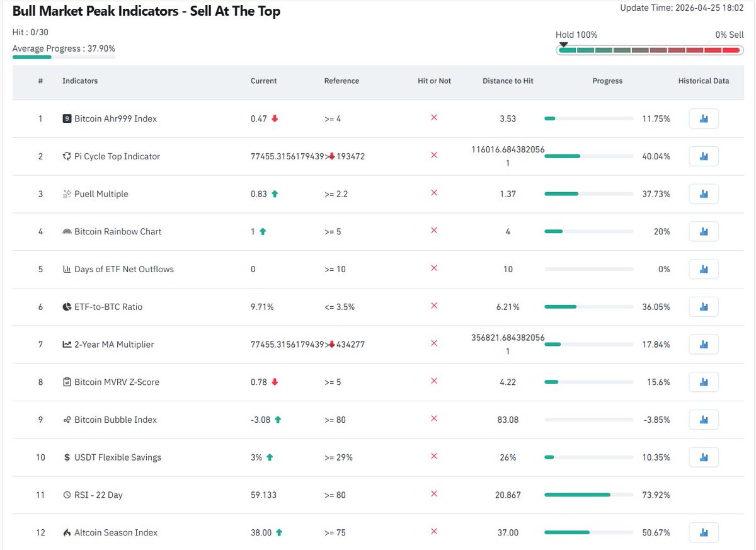Click the red X for Altcoin Season Index
Viewport: 756px width, 550px height.
tap(433, 532)
